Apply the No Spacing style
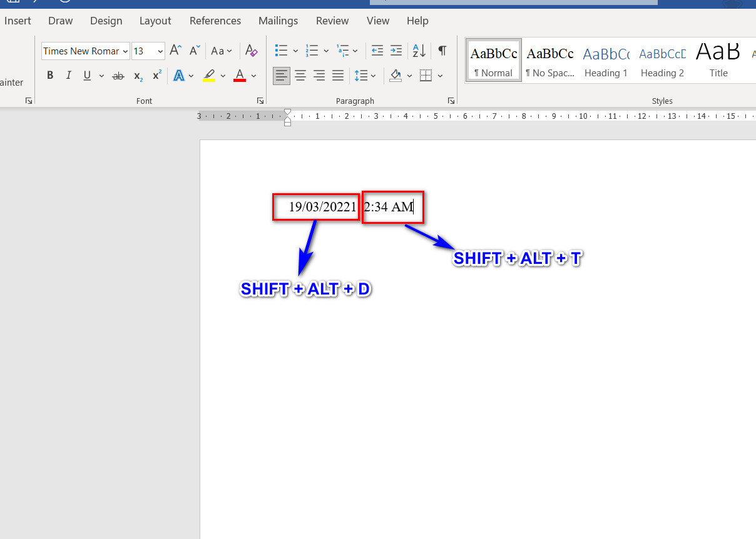The width and height of the screenshot is (756, 539). click(550, 61)
